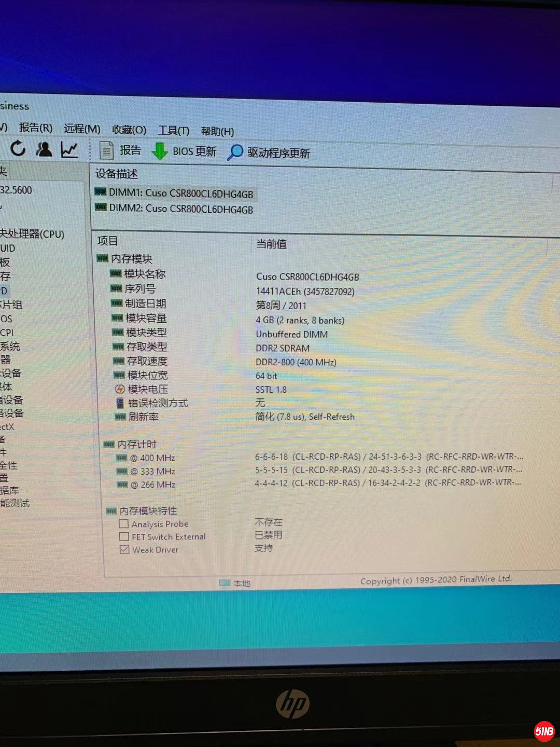
Task: Click the 设备描述 header
Action: tap(117, 174)
